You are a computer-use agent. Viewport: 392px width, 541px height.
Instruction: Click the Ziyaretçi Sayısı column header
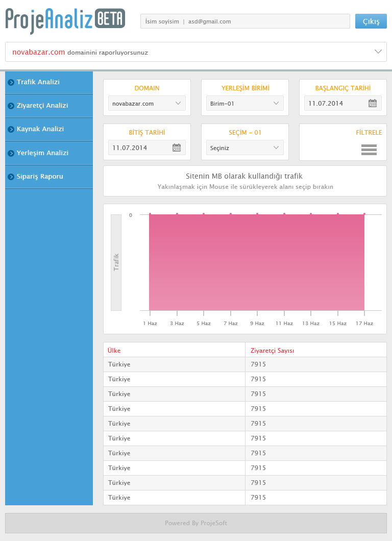tap(273, 350)
